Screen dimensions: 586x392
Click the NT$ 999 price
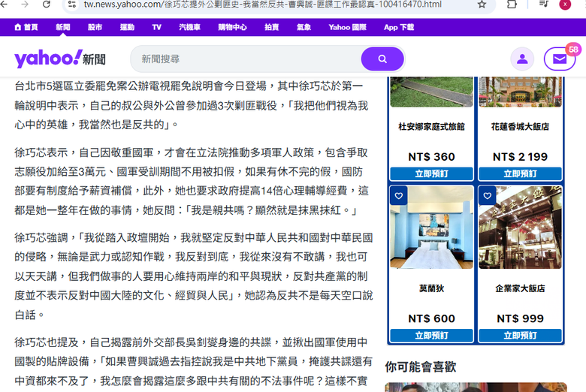coord(520,318)
